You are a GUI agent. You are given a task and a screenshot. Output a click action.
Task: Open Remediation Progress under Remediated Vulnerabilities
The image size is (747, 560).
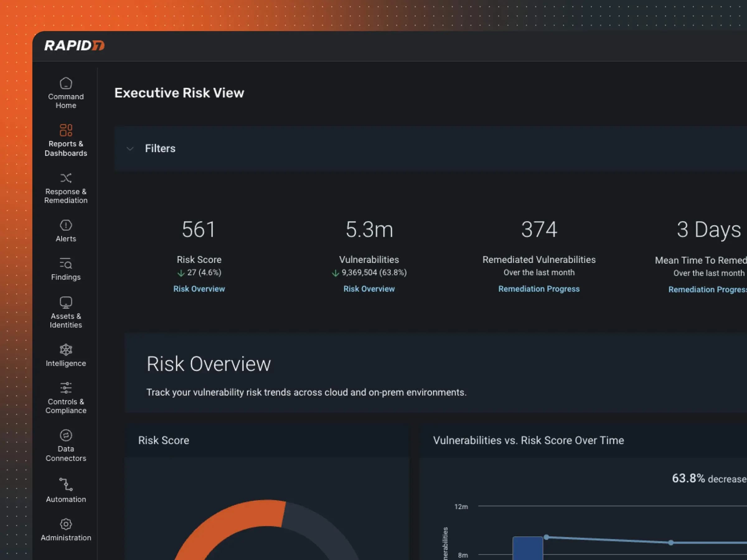pyautogui.click(x=539, y=289)
